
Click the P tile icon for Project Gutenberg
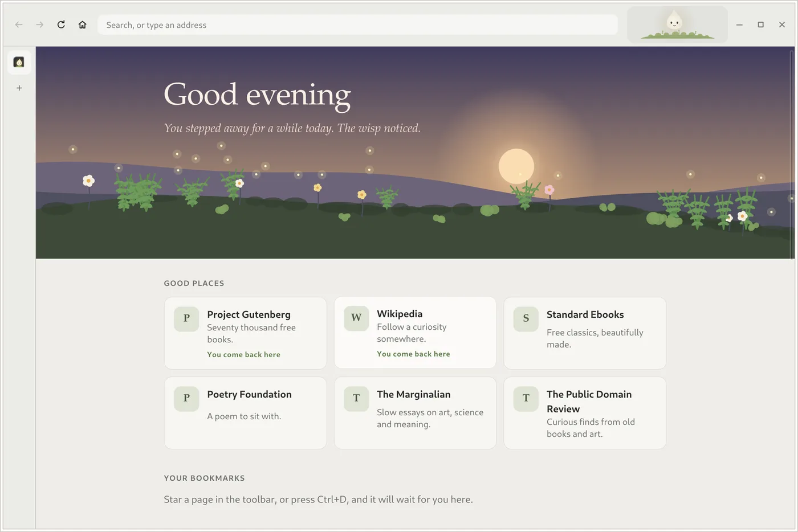pyautogui.click(x=186, y=318)
